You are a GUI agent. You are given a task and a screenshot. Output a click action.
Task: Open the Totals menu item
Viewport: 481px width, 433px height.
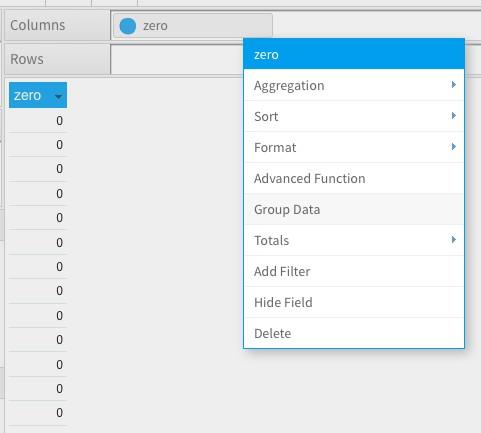[354, 240]
